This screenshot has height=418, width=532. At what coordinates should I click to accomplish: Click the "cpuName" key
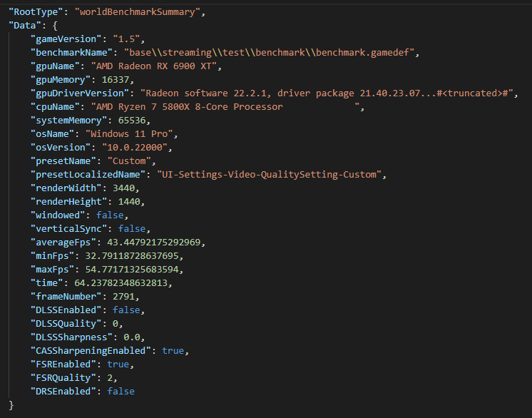[x=55, y=107]
